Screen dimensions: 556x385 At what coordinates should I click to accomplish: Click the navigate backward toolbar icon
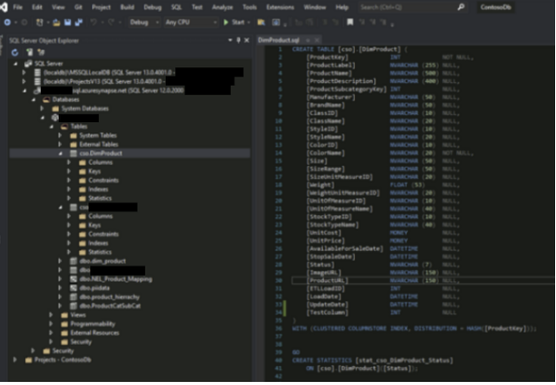tap(7, 22)
